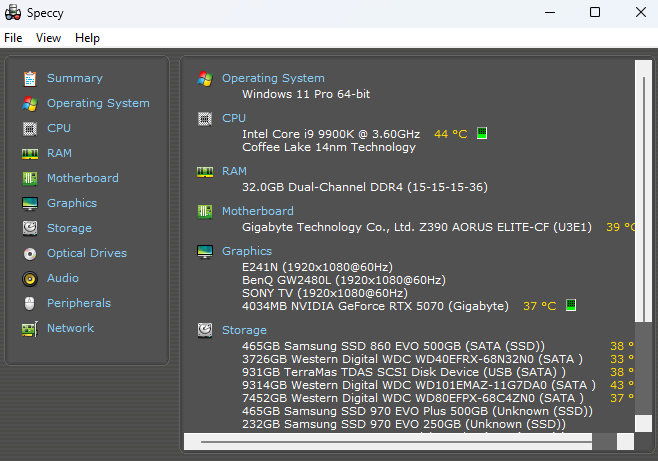Click the TerraMas TDAS SCSI Disk entry
The image size is (658, 461).
coord(404,372)
